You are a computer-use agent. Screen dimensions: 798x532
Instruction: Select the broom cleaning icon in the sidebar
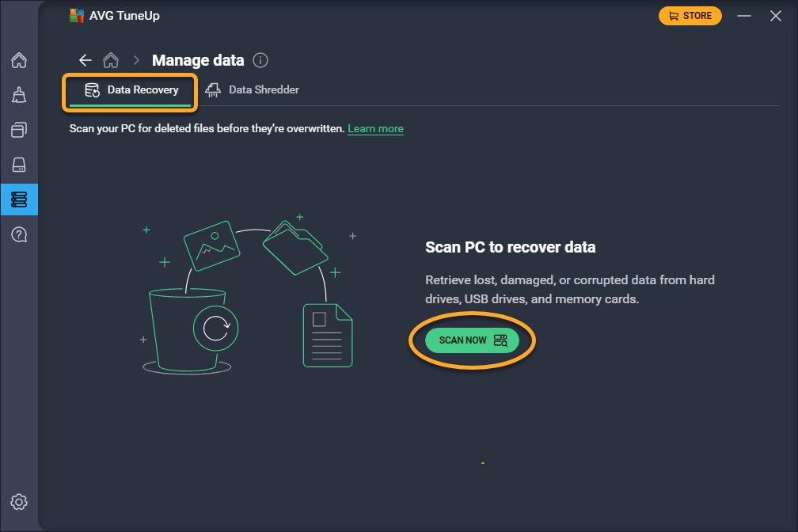(19, 95)
